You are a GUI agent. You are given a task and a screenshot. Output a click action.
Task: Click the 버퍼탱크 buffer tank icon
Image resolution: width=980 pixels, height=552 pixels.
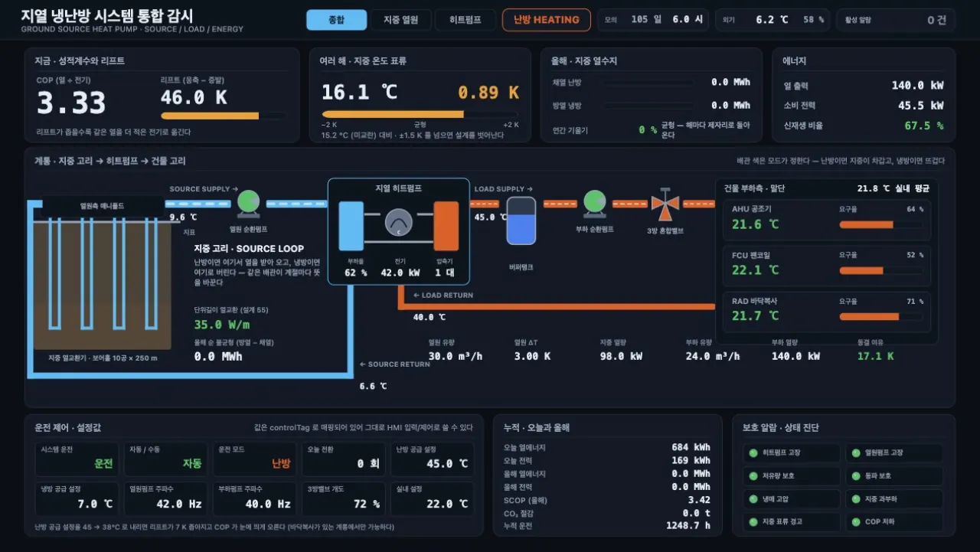[x=521, y=221]
